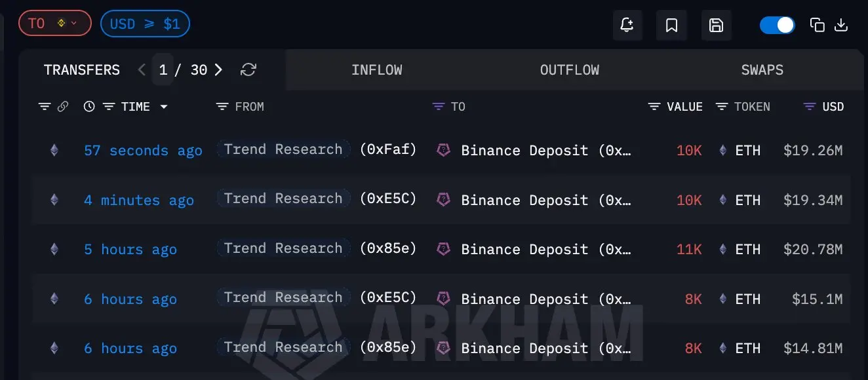Click the Ethereum icon on the first transfer row

point(54,150)
